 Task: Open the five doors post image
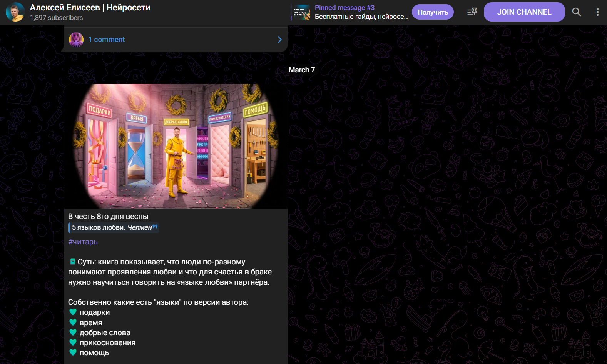pos(176,146)
